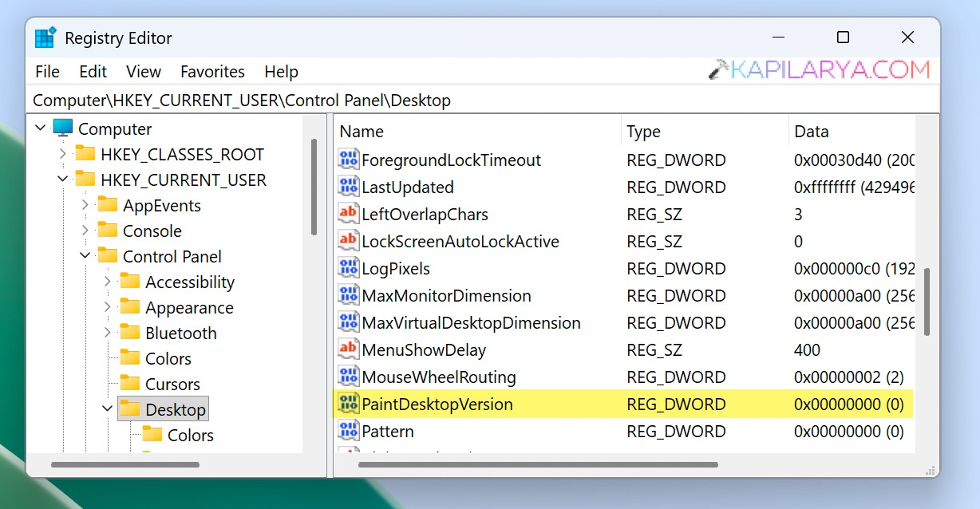Expand the Accessibility subtree
Viewport: 980px width, 509px height.
point(107,282)
